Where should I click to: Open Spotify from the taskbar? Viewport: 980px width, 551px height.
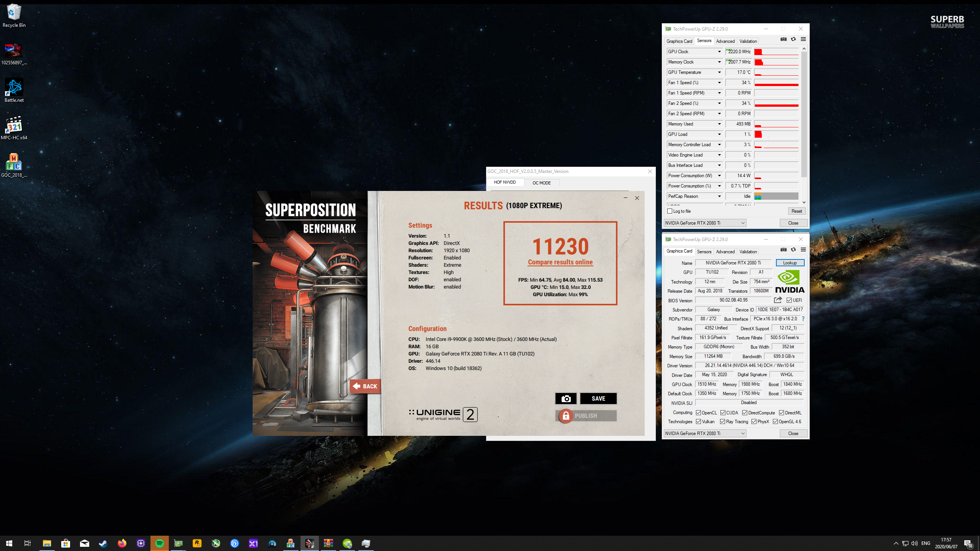point(160,543)
